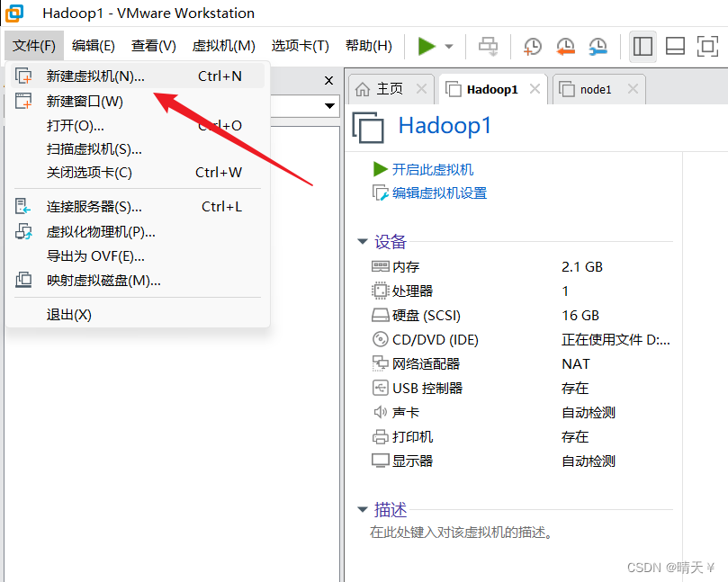The image size is (728, 582).
Task: Open the library search dropdown arrow
Action: coord(329,106)
